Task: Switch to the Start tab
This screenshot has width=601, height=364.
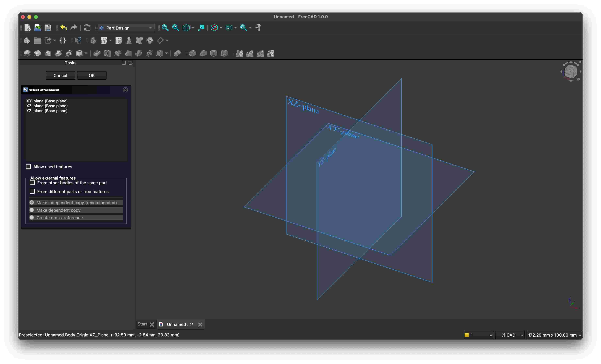Action: [x=142, y=324]
